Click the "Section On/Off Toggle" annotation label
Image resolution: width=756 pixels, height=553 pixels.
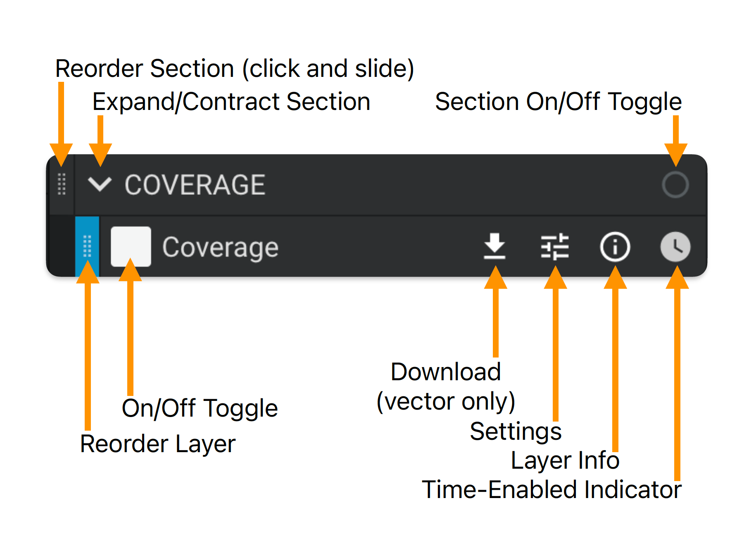pos(558,102)
